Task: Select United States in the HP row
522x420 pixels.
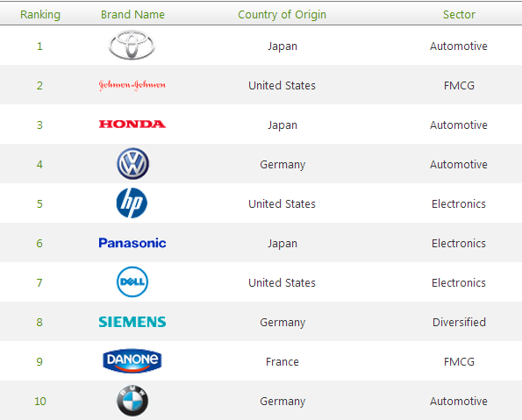Action: click(x=282, y=203)
